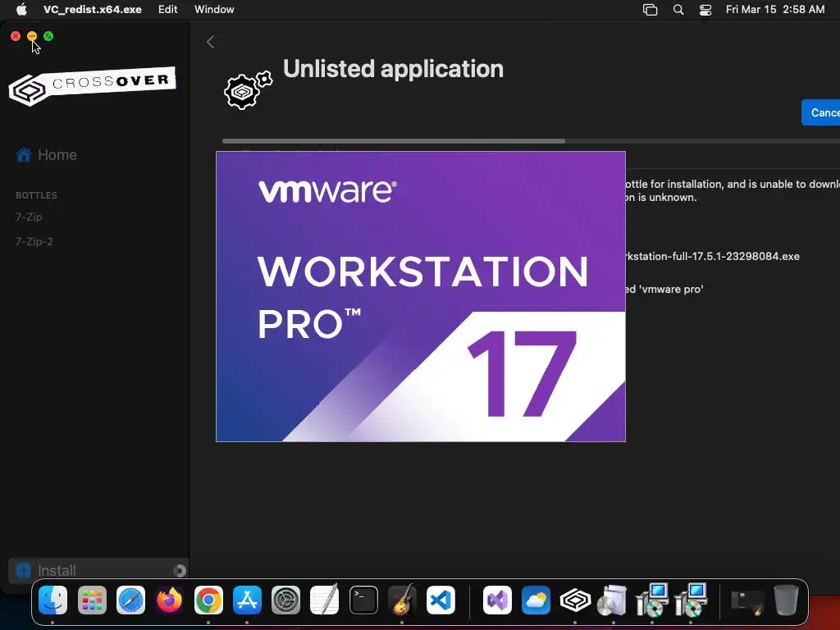Launch Google Chrome from the Dock
This screenshot has width=840, height=630.
point(208,600)
